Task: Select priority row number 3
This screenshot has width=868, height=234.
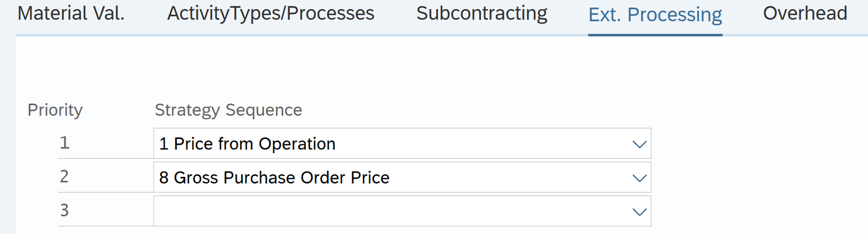Action: coord(65,210)
